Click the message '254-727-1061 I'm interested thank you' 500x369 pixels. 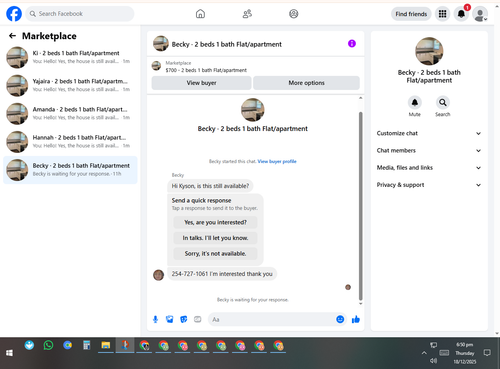pyautogui.click(x=222, y=274)
